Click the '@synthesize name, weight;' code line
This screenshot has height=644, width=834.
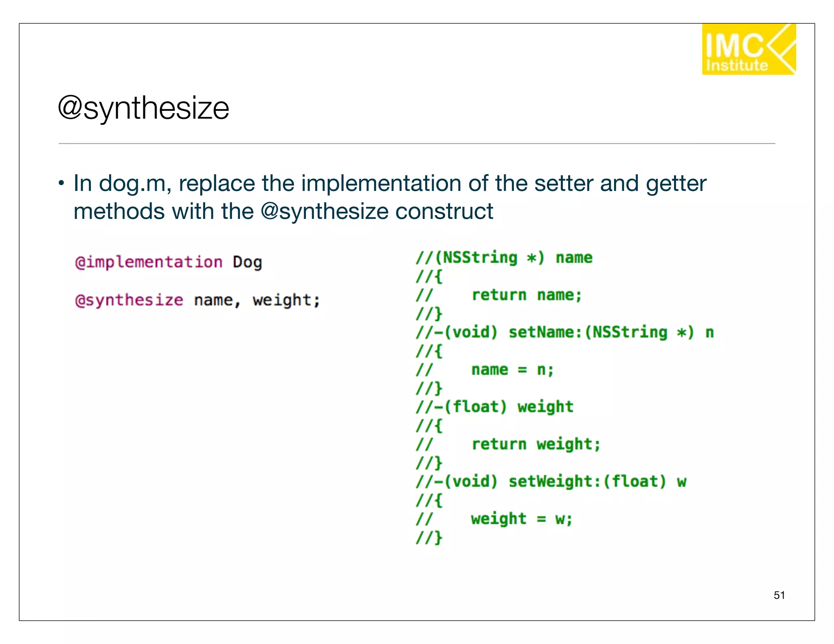[x=198, y=300]
